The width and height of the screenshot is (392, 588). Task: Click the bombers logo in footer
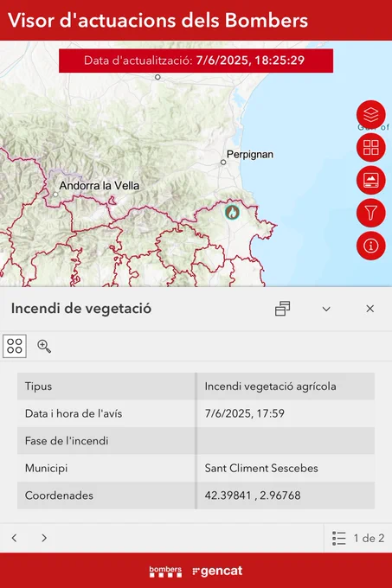(x=165, y=571)
